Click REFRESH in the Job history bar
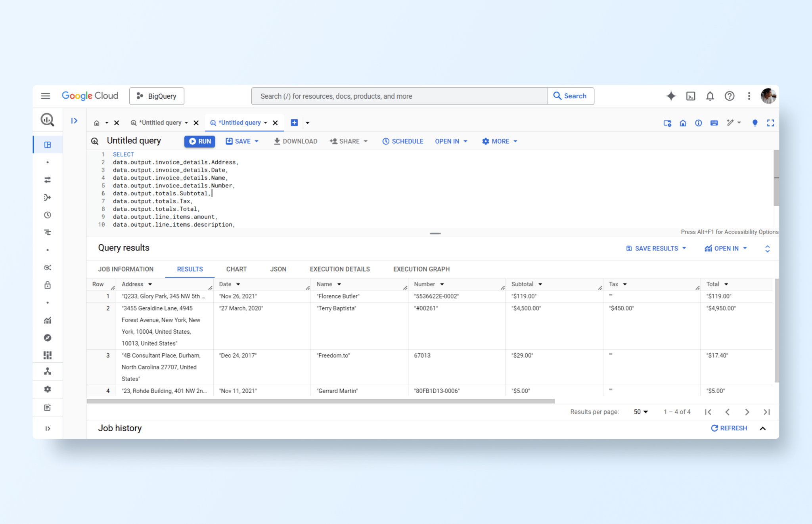Image resolution: width=812 pixels, height=524 pixels. click(x=729, y=428)
